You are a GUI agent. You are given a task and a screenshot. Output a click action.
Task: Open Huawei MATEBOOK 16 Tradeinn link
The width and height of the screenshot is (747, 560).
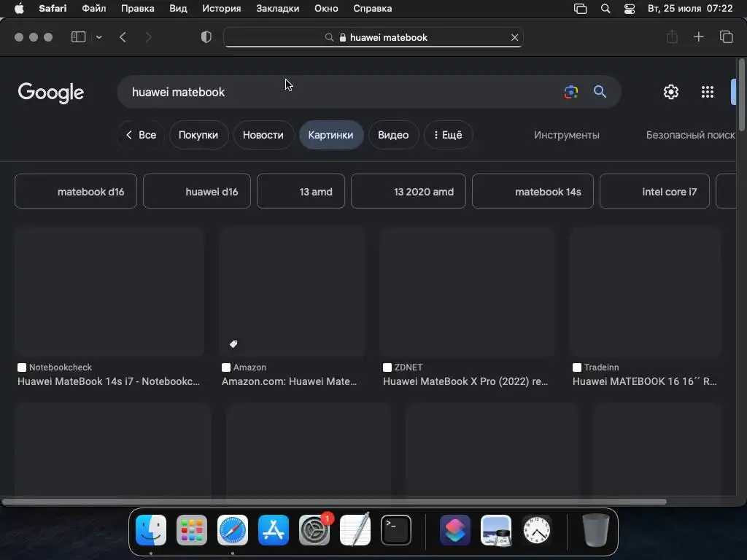tap(645, 381)
